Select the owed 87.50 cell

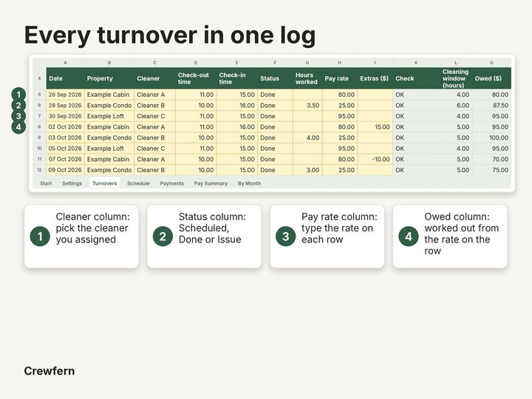pyautogui.click(x=491, y=106)
